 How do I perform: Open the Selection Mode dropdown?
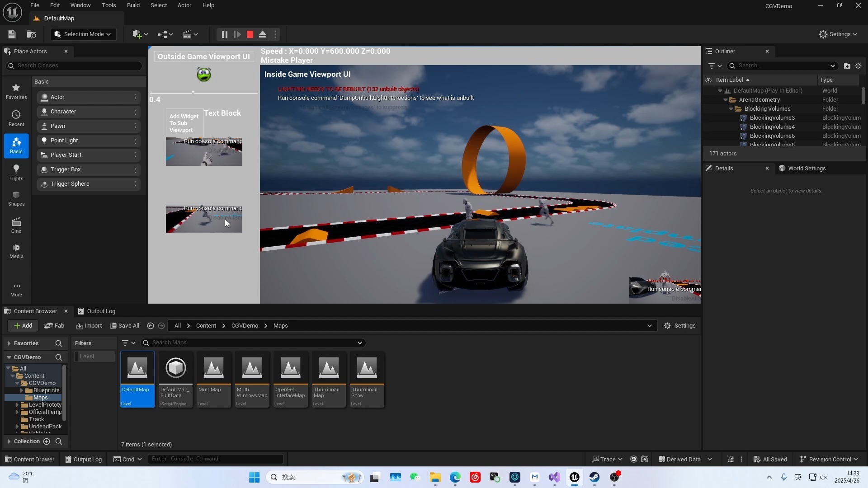tap(84, 34)
